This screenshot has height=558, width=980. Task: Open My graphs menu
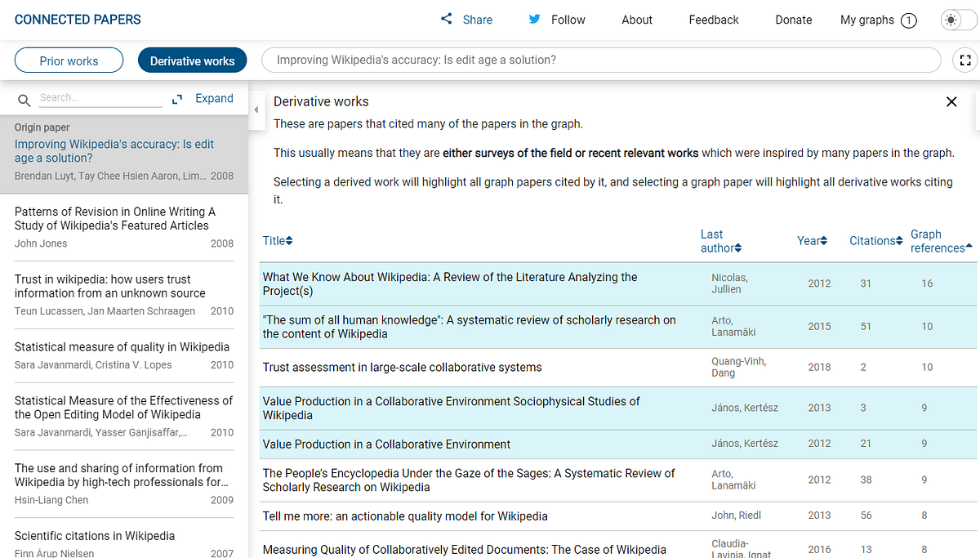coord(867,20)
